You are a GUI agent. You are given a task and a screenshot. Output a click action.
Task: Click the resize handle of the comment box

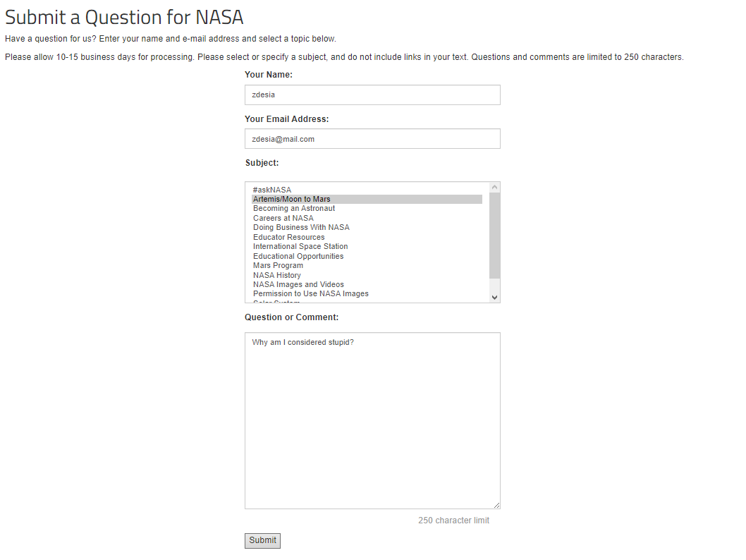click(x=496, y=505)
